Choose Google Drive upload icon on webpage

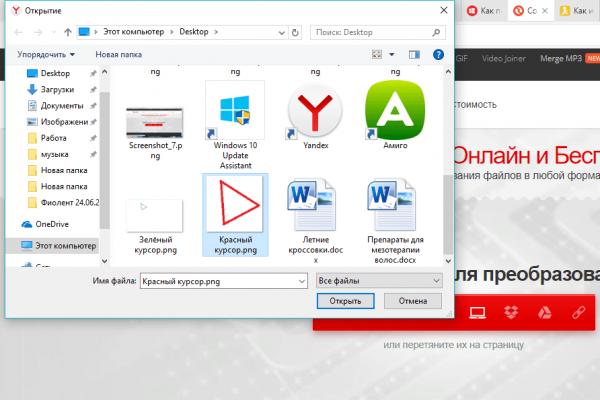tap(545, 313)
